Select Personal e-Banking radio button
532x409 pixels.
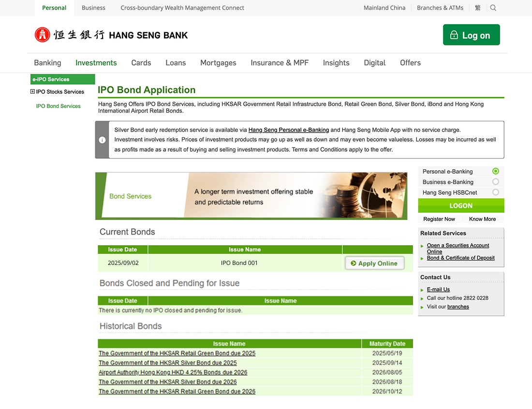[x=495, y=171]
